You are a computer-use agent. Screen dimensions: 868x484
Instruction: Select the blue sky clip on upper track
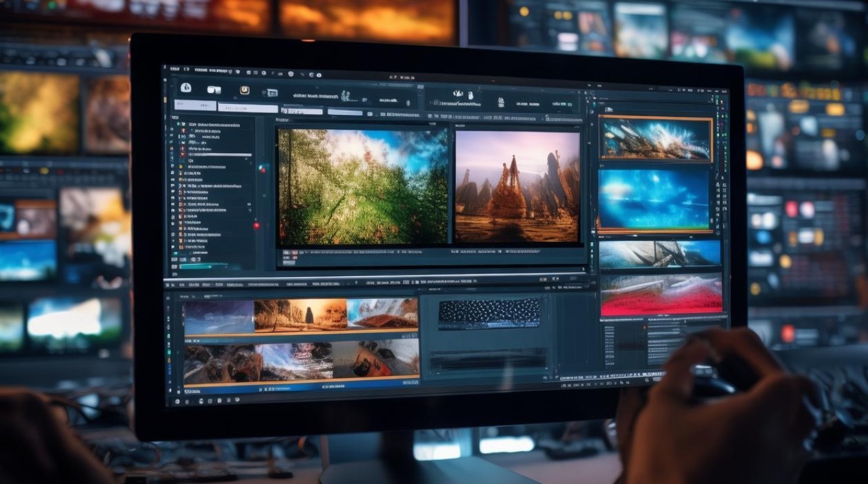tap(219, 316)
